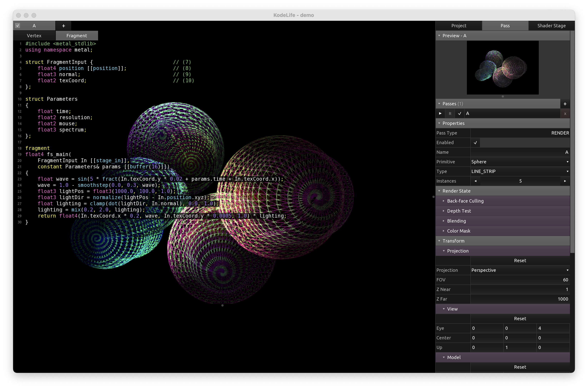Click the Preview A shader thumbnail
The image size is (588, 389).
503,67
